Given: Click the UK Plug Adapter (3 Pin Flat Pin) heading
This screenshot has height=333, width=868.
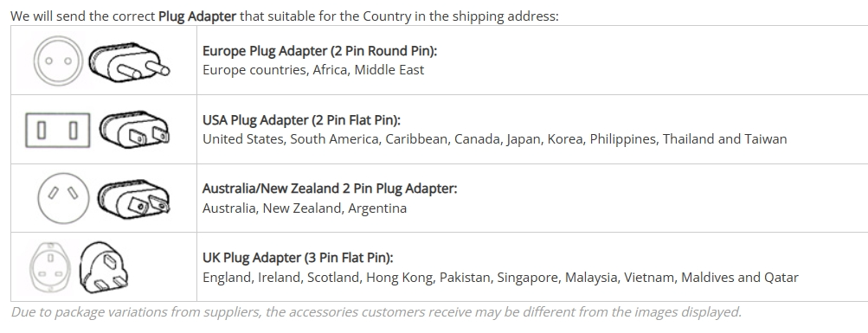Looking at the screenshot, I should coord(298,258).
